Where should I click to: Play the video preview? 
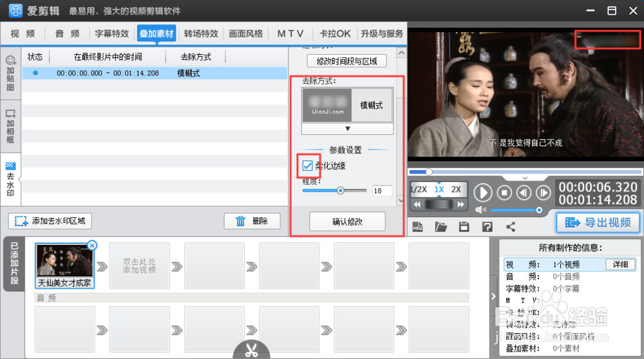tap(482, 193)
